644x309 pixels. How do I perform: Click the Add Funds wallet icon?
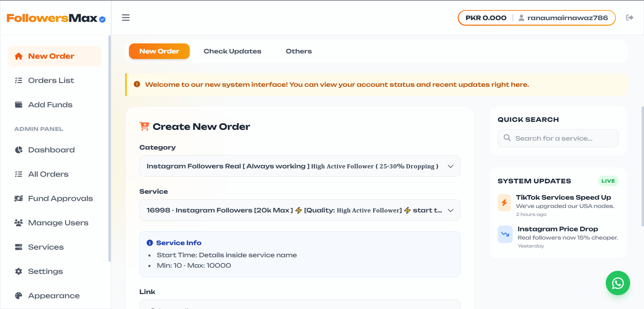[x=19, y=105]
